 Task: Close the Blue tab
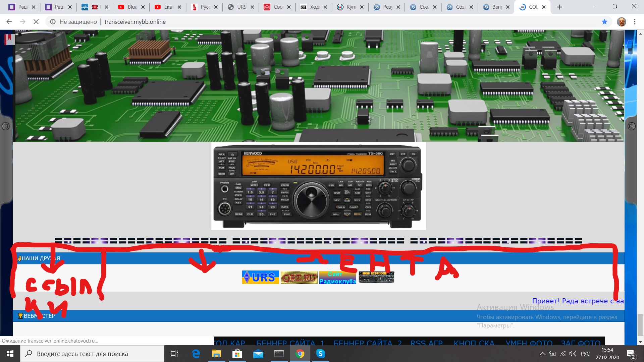143,7
